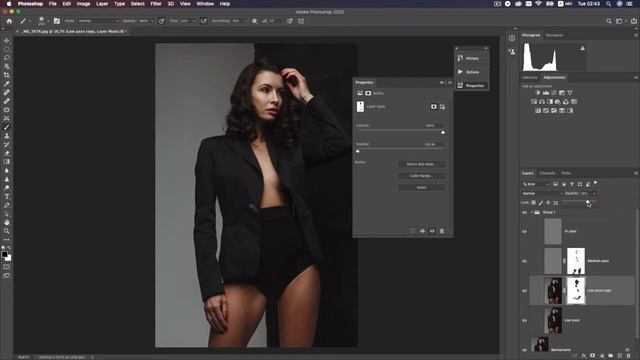Hide the Group 1 layer group
The height and width of the screenshot is (360, 640).
point(524,212)
